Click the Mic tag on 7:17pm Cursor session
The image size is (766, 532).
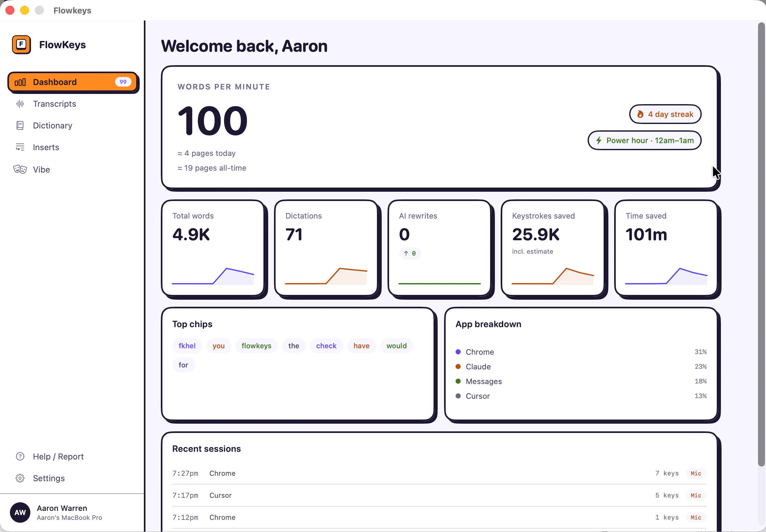pyautogui.click(x=696, y=495)
